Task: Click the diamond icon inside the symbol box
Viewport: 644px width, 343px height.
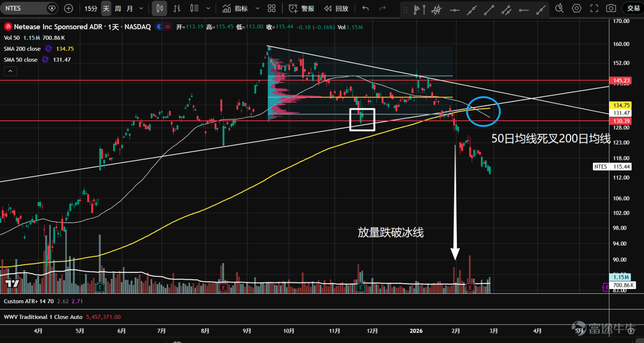Action: (52, 8)
